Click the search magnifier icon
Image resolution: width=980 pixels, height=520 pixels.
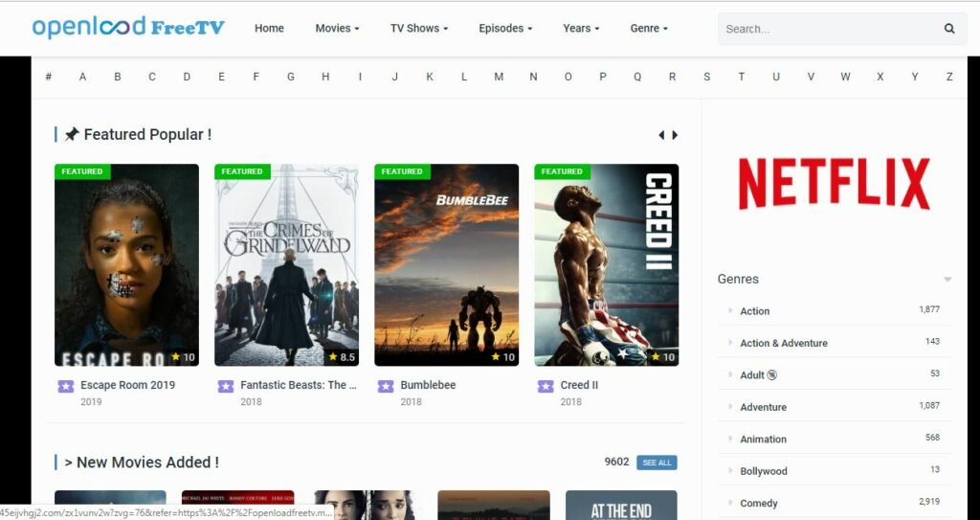point(949,29)
